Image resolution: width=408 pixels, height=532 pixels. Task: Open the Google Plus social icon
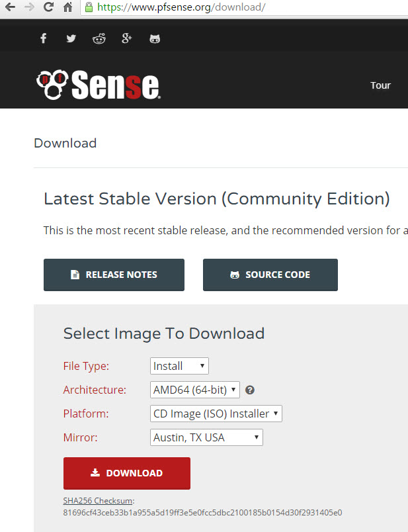click(126, 38)
